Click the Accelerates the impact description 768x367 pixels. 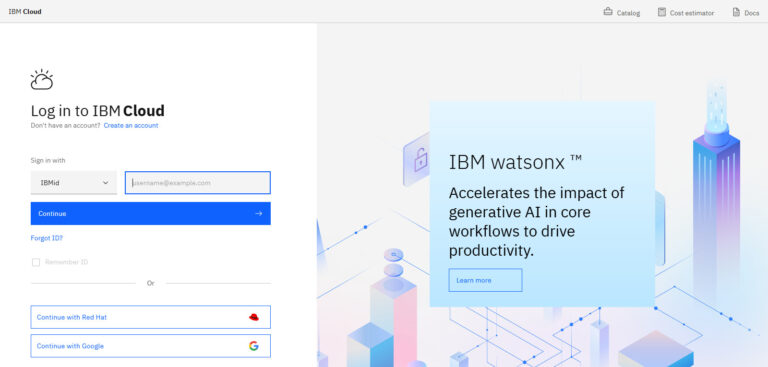[x=536, y=221]
